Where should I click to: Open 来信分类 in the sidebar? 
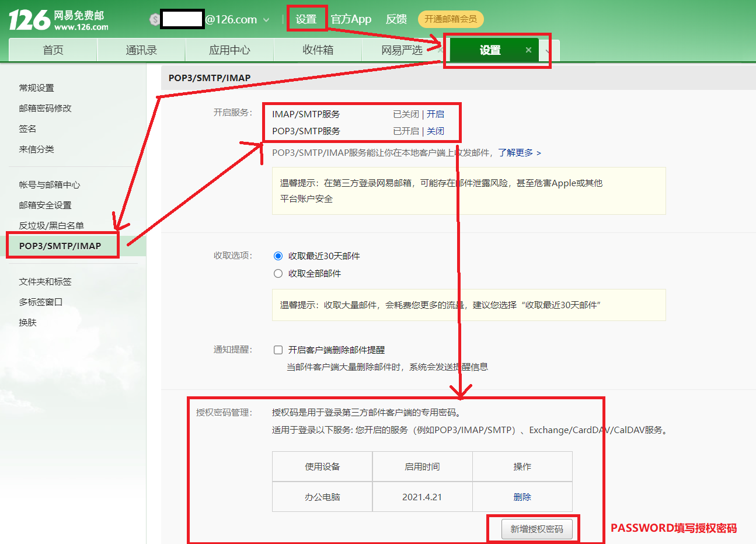coord(36,149)
